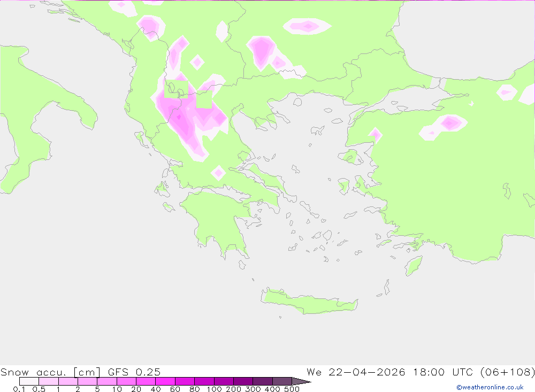Select legend swatch between 40 and 60
The height and width of the screenshot is (392, 535).
(165, 381)
